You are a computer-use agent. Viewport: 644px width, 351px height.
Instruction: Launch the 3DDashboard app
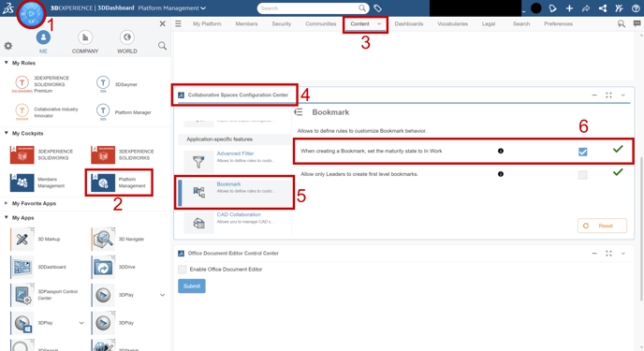(38, 267)
